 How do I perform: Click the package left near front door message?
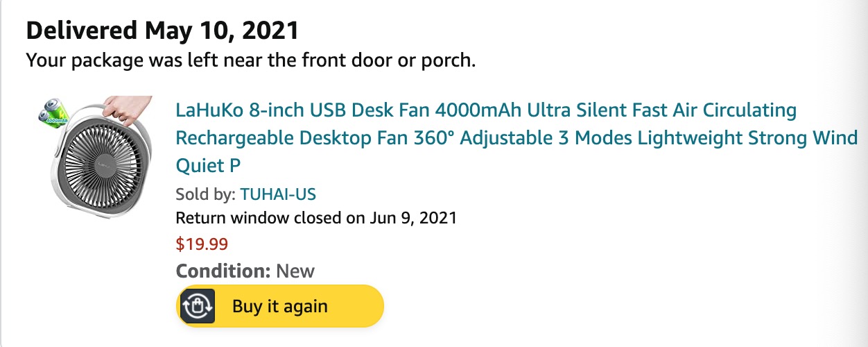coord(251,60)
